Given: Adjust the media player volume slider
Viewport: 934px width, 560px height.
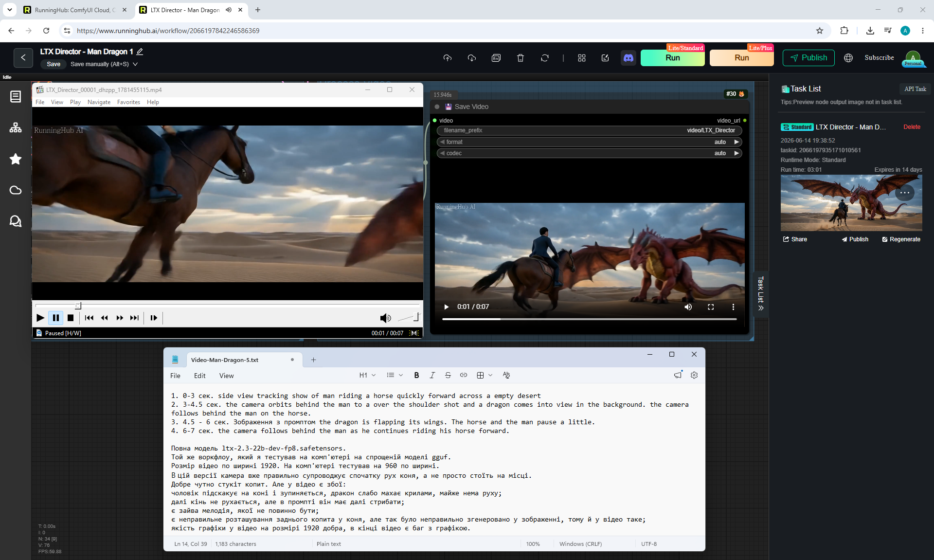Looking at the screenshot, I should click(408, 318).
